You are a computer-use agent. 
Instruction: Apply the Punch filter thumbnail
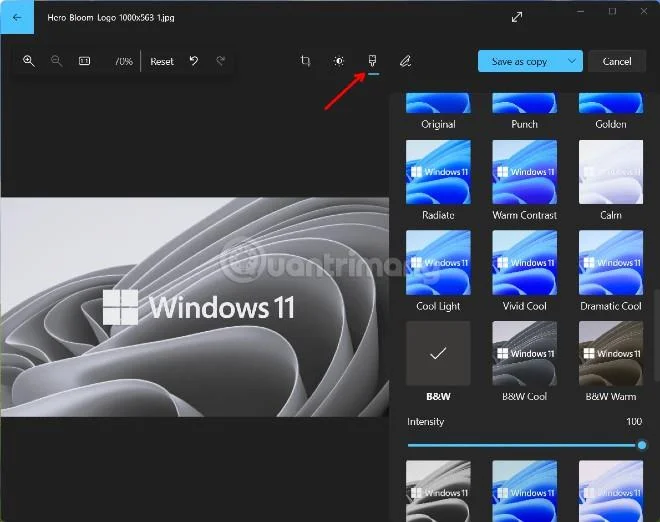524,103
